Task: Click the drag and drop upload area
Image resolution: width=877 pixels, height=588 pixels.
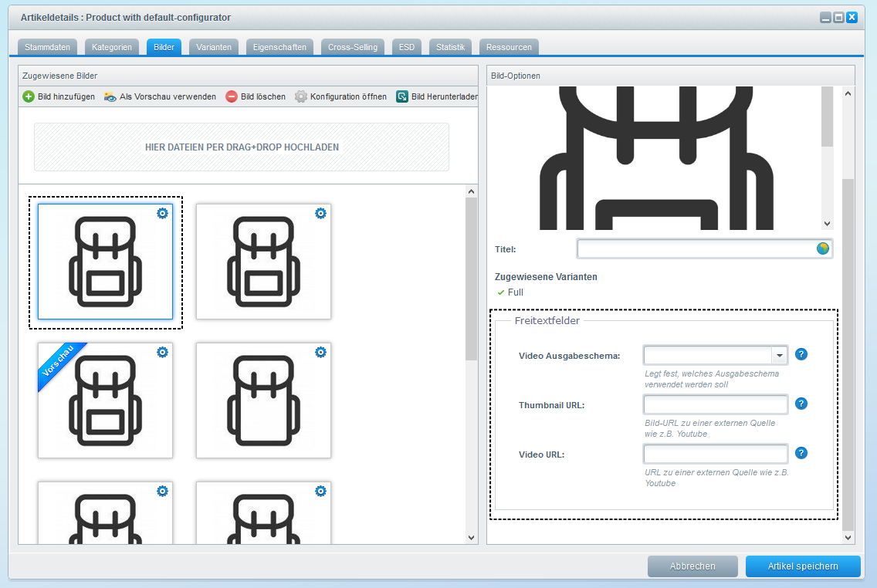Action: tap(242, 147)
